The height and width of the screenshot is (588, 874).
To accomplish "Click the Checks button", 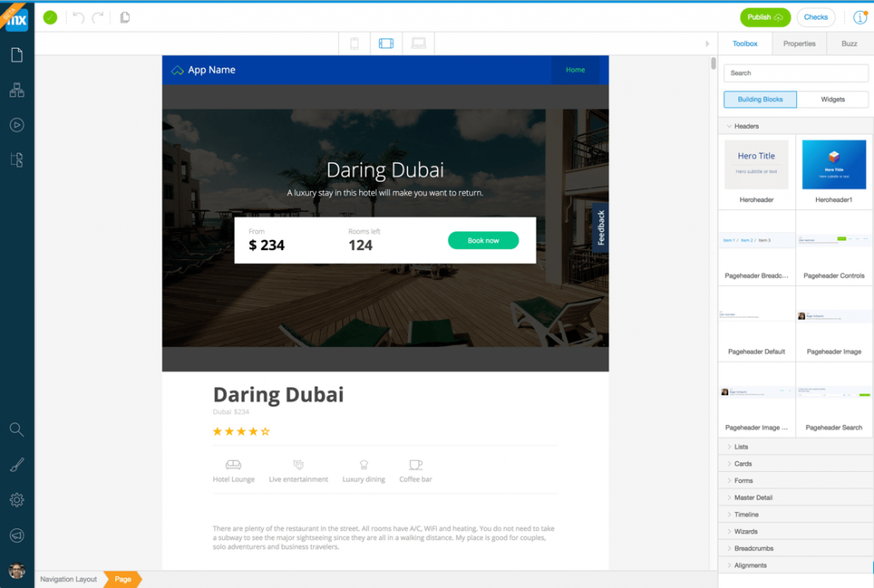I will (815, 17).
